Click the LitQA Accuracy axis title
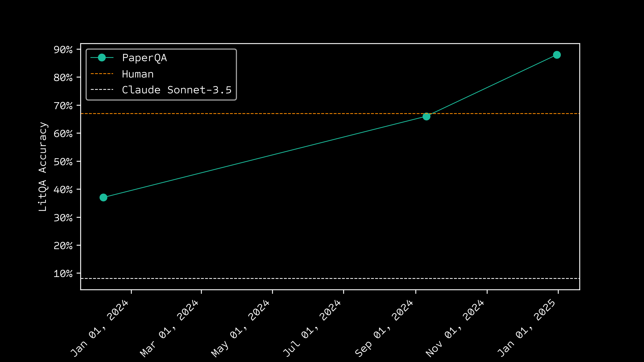The height and width of the screenshot is (362, 644). coord(43,167)
